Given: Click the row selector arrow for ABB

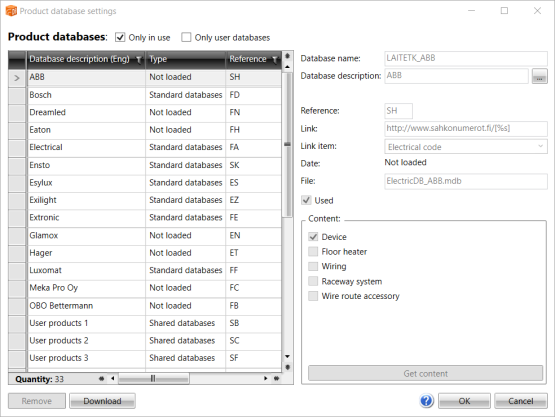Looking at the screenshot, I should point(17,78).
